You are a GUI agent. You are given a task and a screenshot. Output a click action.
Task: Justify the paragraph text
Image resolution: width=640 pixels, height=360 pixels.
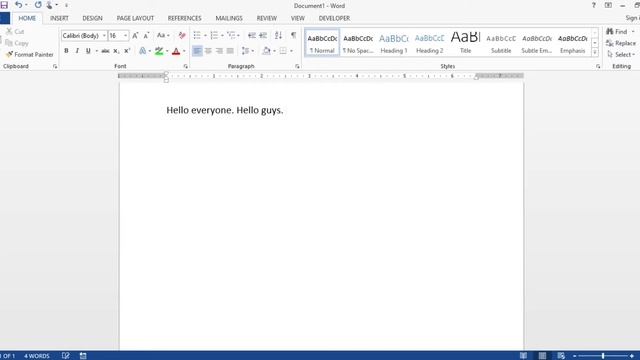click(x=230, y=51)
